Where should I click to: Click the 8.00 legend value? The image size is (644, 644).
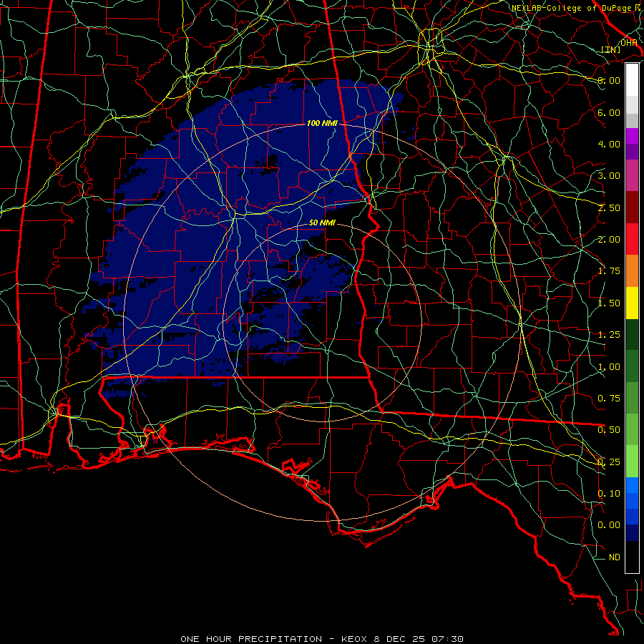click(609, 80)
